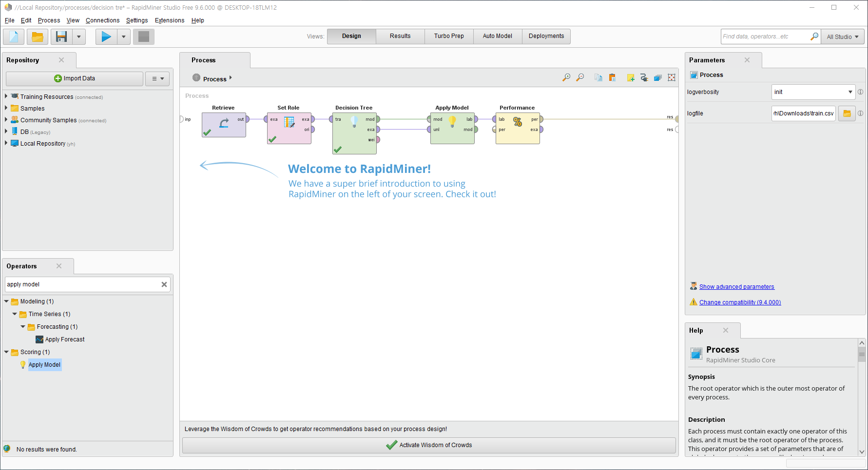868x470 pixels.
Task: Click search magnifier in global search box
Action: tap(814, 37)
